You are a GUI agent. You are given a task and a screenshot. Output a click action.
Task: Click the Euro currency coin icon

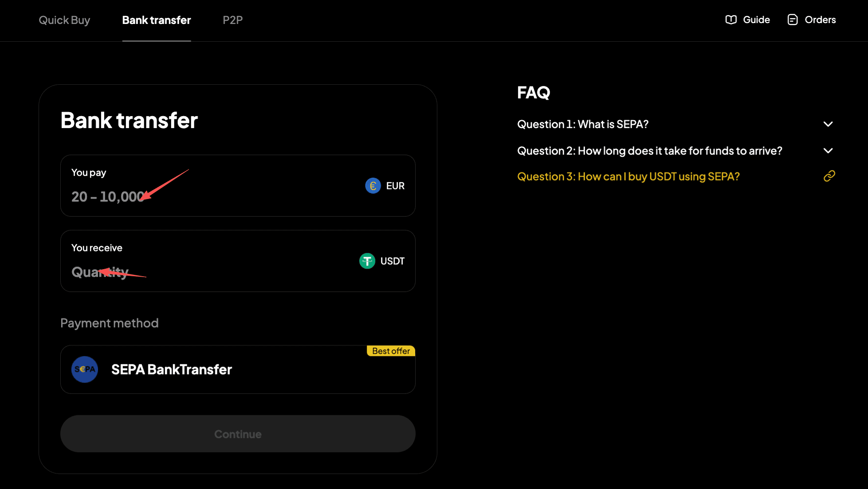[x=373, y=186]
